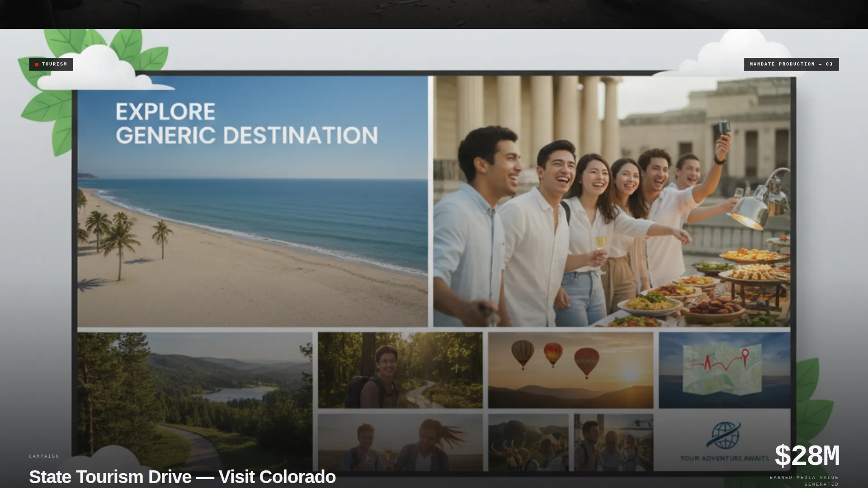
Task: Select the beach Explore Generic Destination image
Action: [252, 201]
